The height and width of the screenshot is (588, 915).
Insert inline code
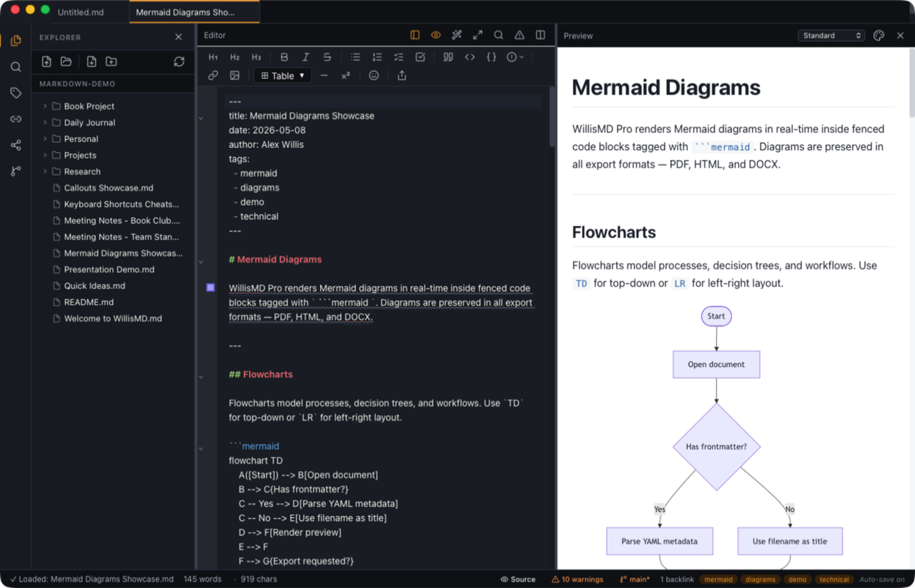point(470,57)
